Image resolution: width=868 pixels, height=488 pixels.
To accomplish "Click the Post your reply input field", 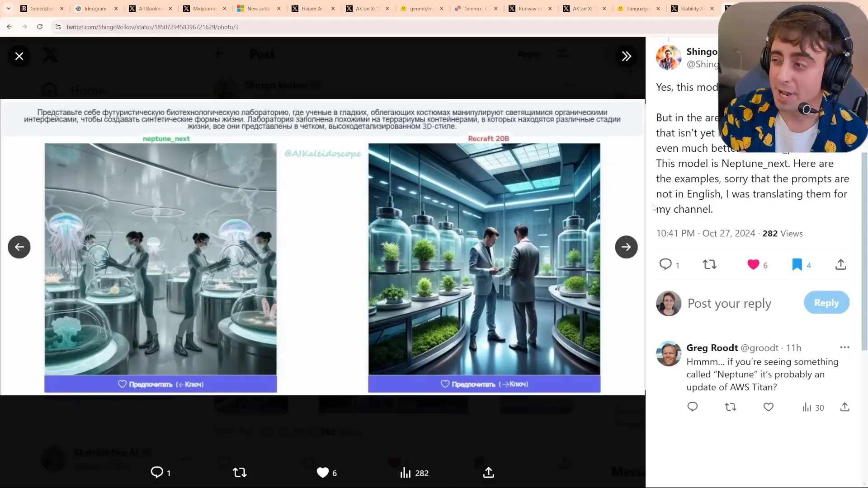I will pos(729,303).
